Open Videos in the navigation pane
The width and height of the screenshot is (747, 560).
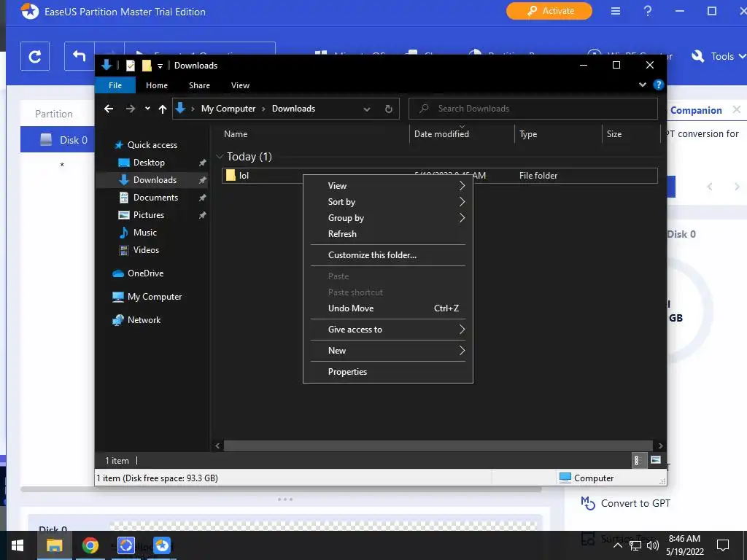[146, 249]
